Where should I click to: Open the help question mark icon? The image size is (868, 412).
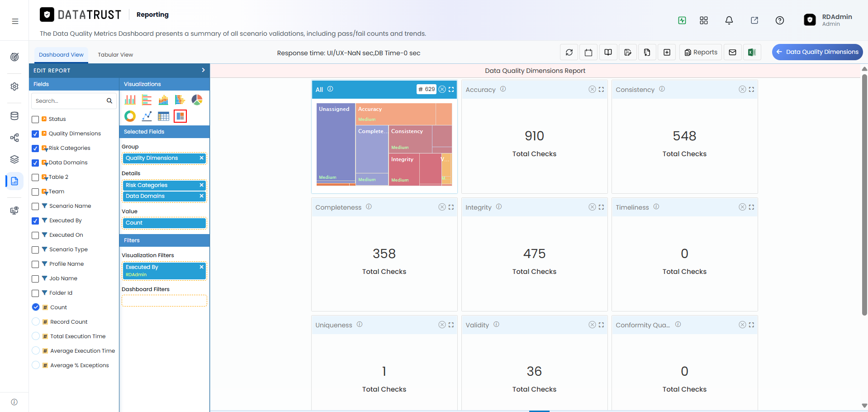tap(780, 20)
